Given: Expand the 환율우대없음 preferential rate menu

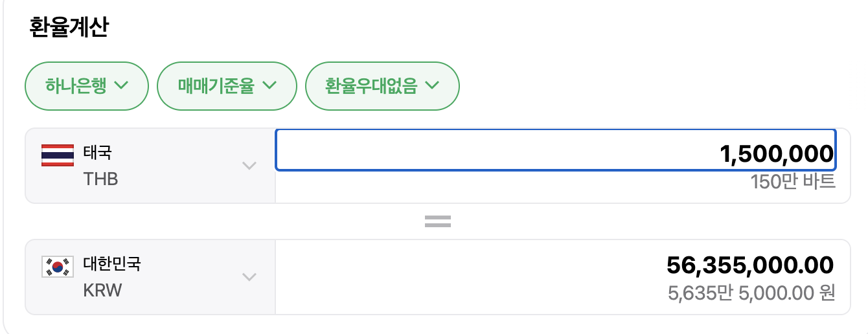Looking at the screenshot, I should pos(382,85).
